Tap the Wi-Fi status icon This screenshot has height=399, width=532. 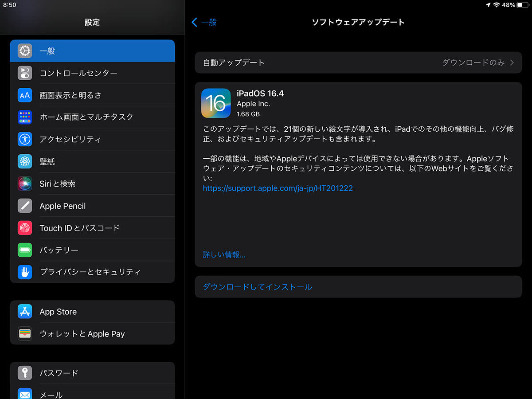[x=497, y=5]
